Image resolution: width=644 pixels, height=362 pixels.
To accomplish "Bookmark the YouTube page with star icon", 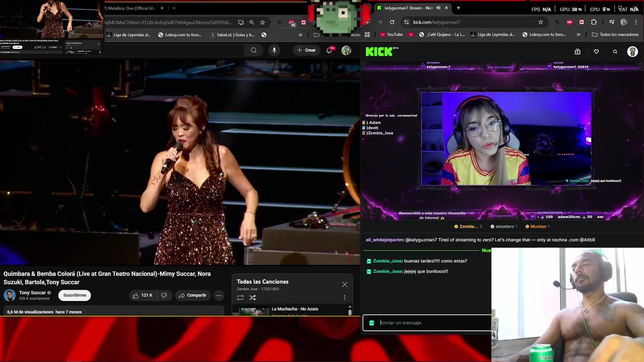I will pyautogui.click(x=263, y=22).
